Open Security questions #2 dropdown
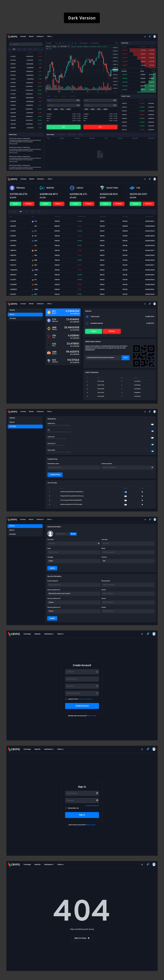This screenshot has height=980, width=164. click(x=73, y=602)
